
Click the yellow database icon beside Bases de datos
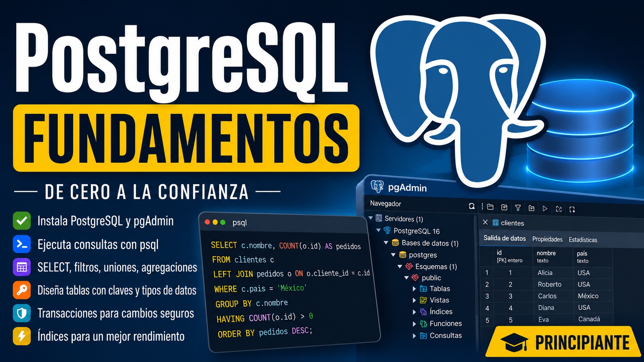(395, 243)
